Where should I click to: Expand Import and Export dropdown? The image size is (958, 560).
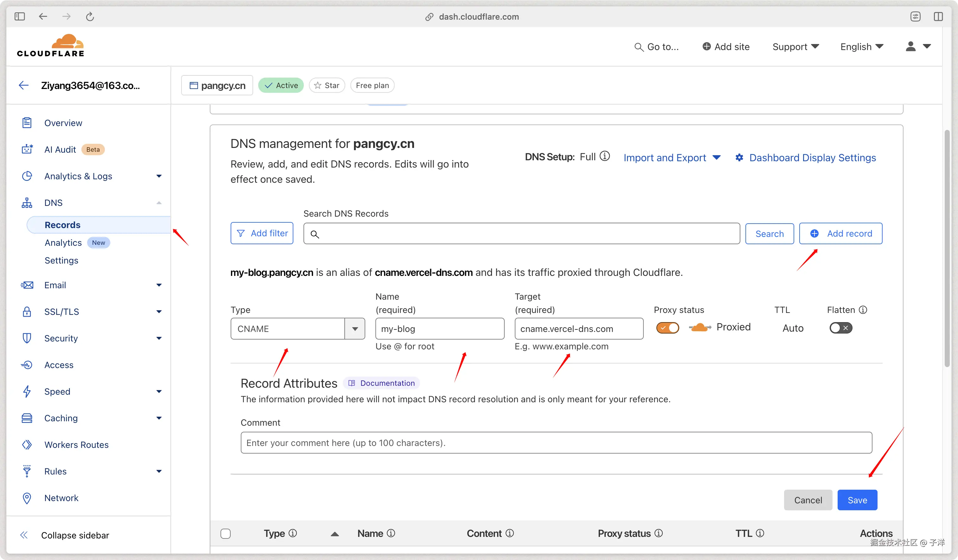click(x=672, y=157)
